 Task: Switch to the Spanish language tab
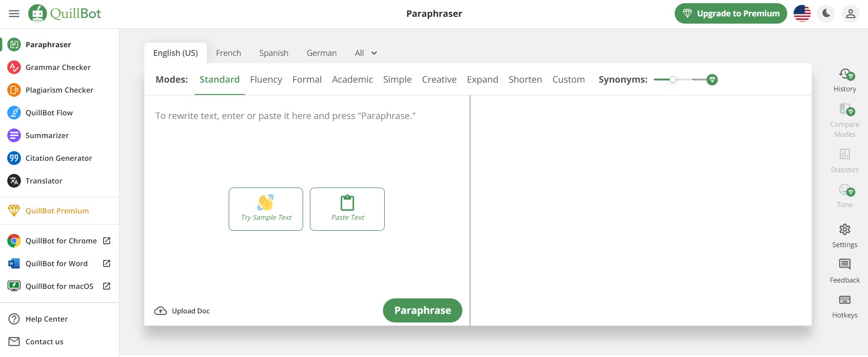tap(274, 53)
